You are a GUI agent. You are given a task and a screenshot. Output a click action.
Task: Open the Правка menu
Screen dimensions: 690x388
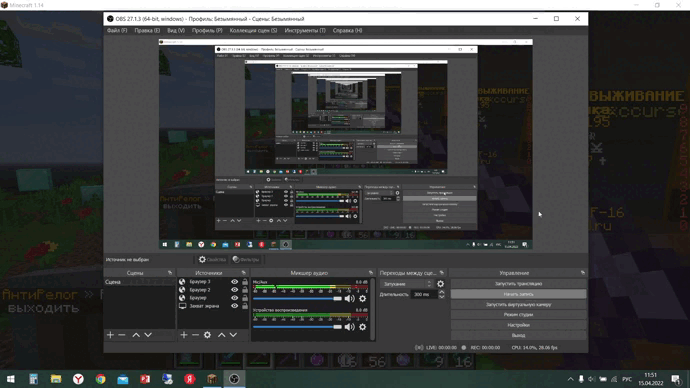pos(147,30)
